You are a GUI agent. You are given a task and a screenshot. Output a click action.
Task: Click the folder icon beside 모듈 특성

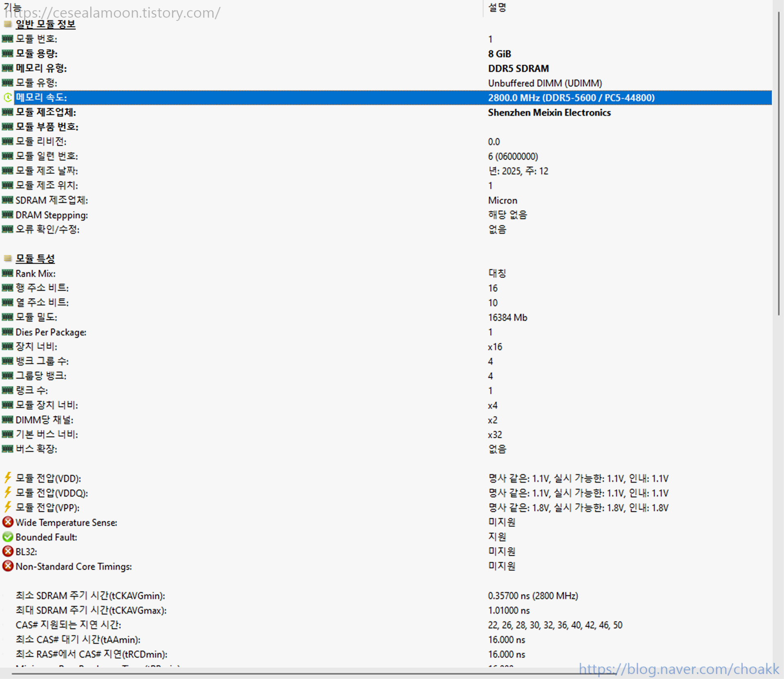tap(7, 258)
